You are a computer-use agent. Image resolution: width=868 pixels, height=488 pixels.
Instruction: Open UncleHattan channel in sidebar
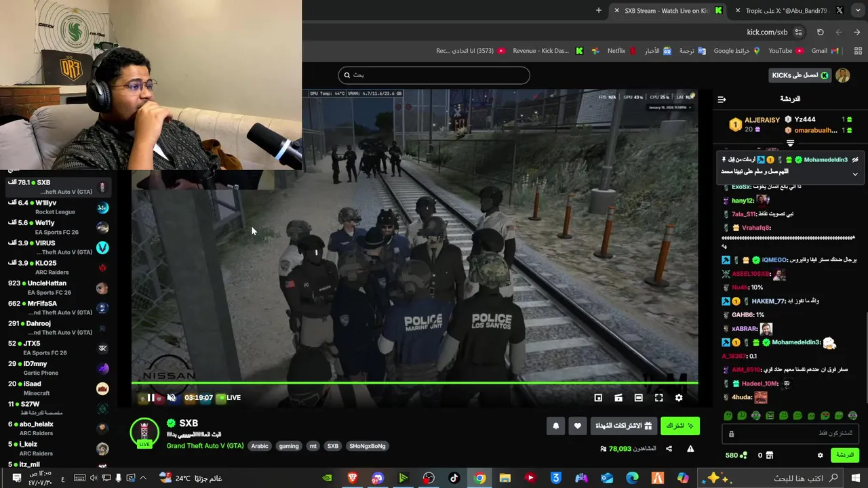[x=58, y=287]
